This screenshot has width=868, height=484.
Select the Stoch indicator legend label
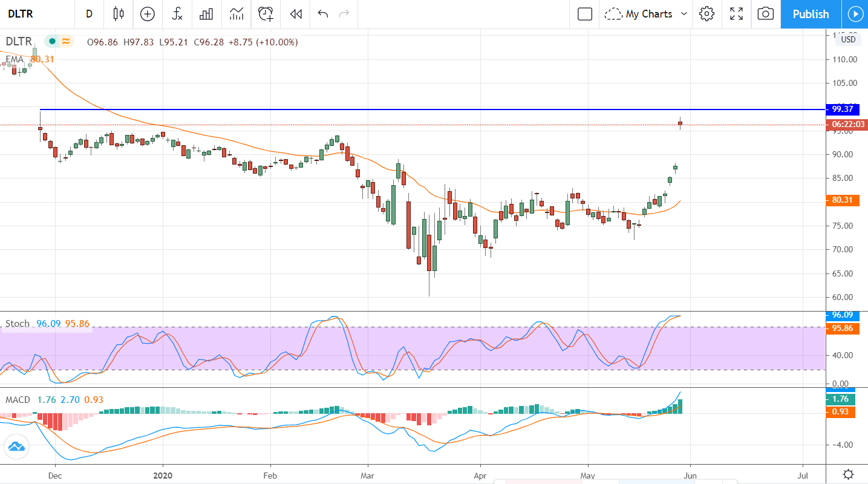coord(18,324)
